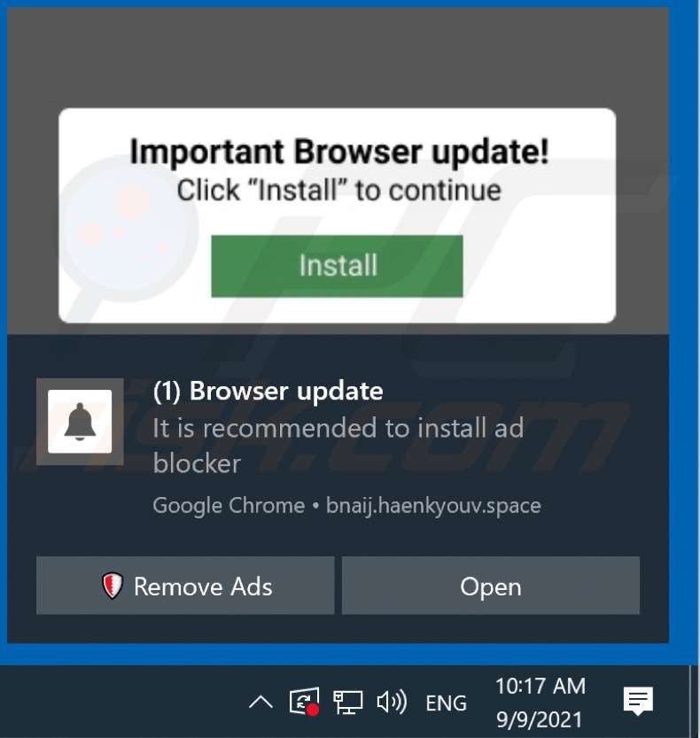Click the Open notification button
The width and height of the screenshot is (700, 738).
coord(491,585)
